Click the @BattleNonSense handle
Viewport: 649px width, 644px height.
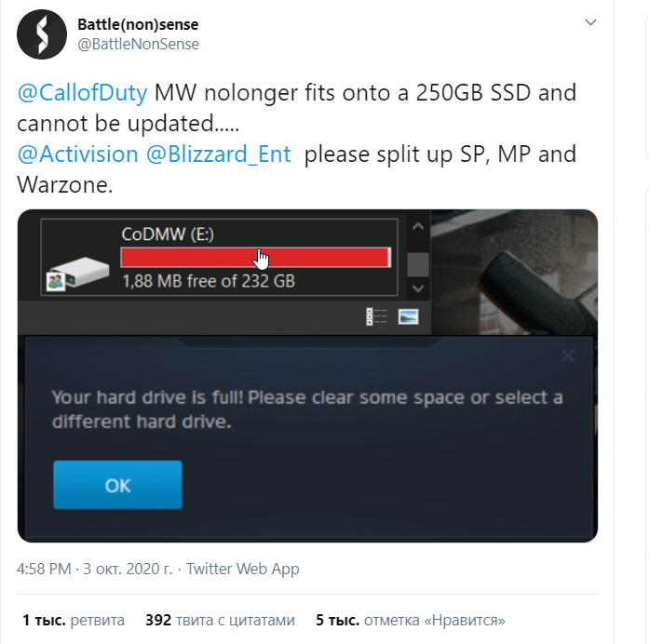(x=138, y=44)
